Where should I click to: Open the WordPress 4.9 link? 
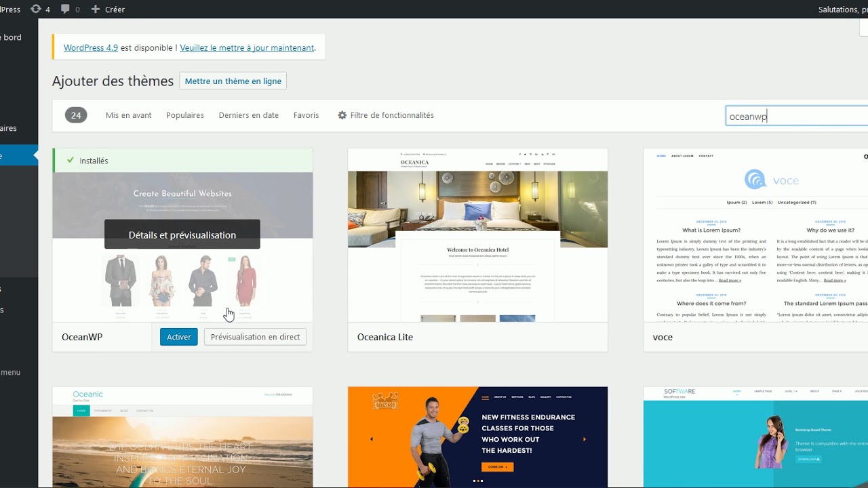pyautogui.click(x=91, y=48)
